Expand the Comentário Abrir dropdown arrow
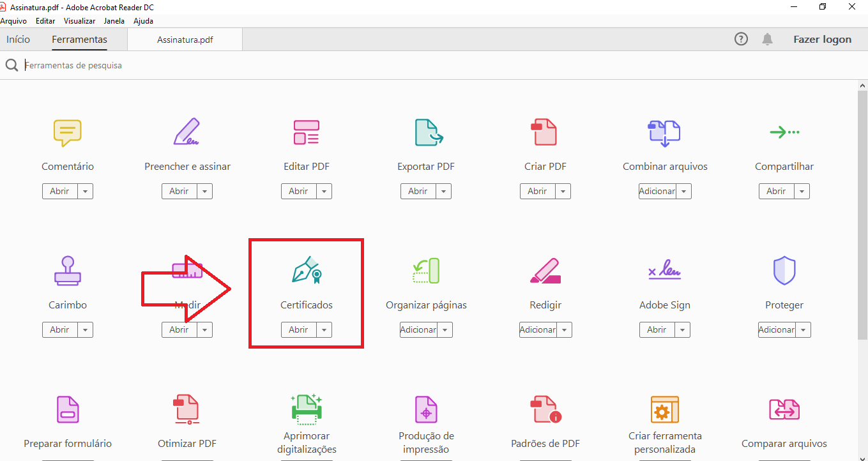The image size is (868, 461). (x=86, y=191)
